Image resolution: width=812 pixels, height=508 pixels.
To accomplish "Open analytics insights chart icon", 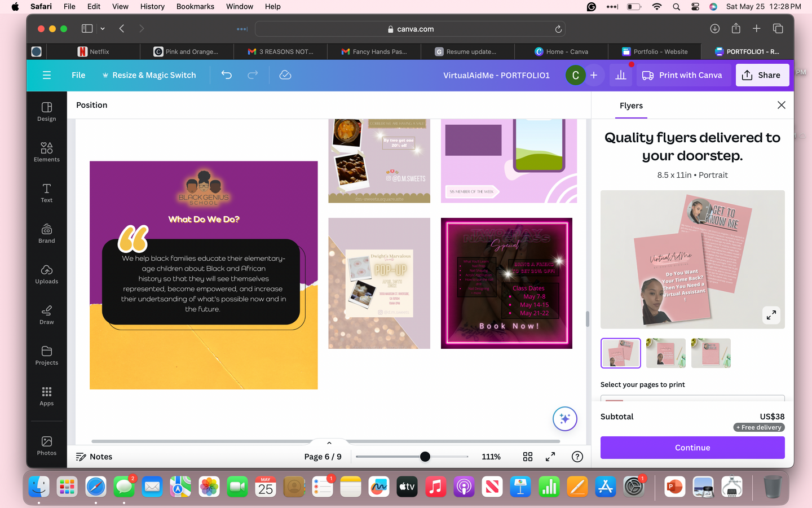I will 621,75.
